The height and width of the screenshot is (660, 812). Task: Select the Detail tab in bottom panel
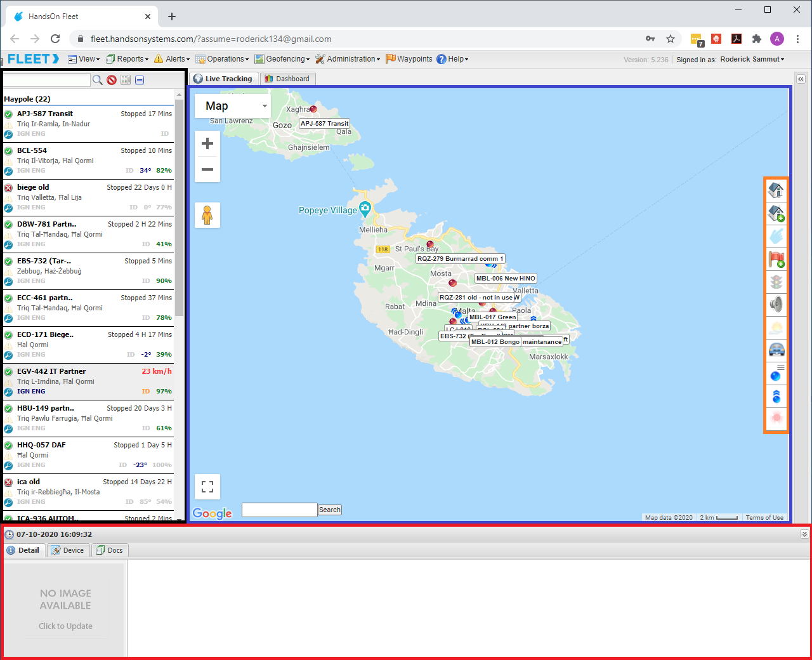23,550
